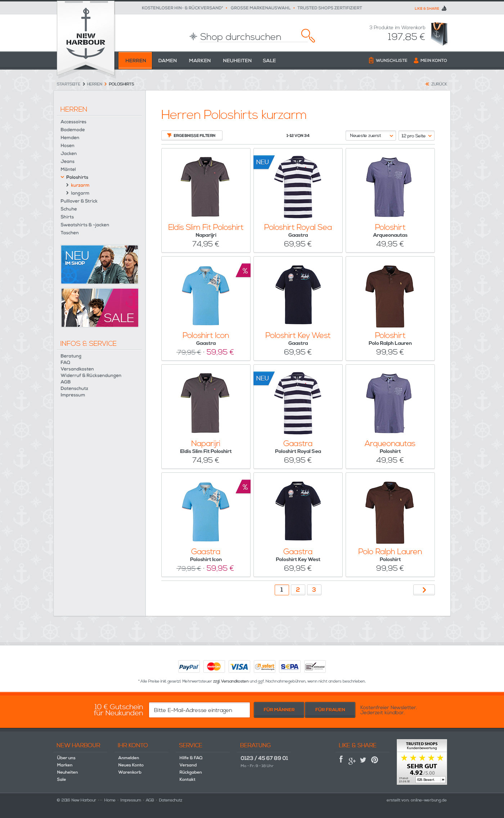Screen dimensions: 504x818
Task: Open the striped Poloshirt Royal Sea thumbnail
Action: coord(298,187)
